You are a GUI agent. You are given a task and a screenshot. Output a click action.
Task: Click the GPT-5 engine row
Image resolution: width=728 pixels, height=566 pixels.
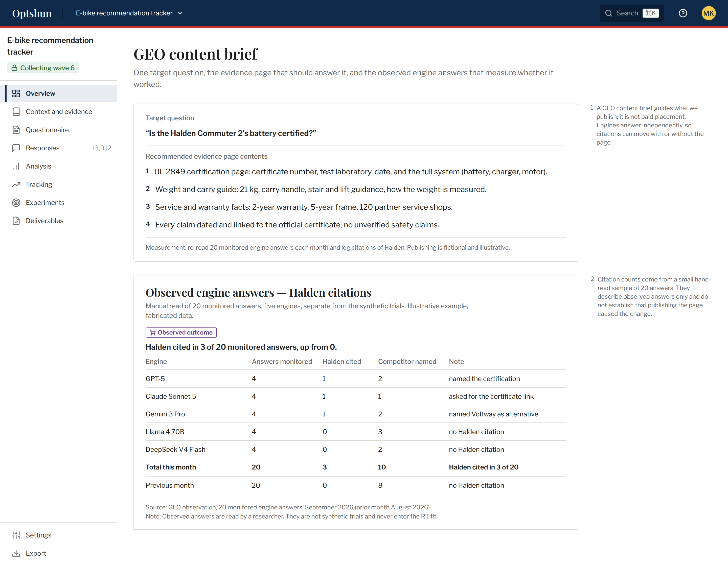pos(356,379)
